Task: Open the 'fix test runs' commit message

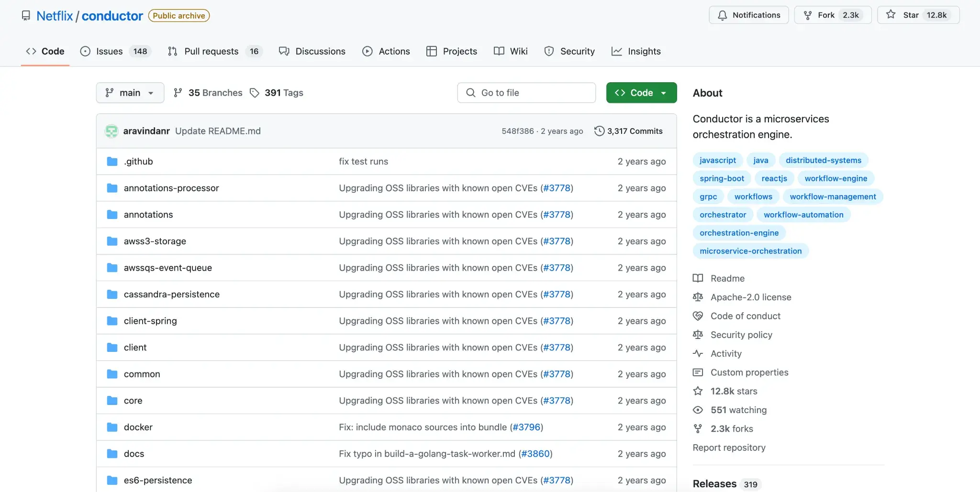Action: point(363,162)
